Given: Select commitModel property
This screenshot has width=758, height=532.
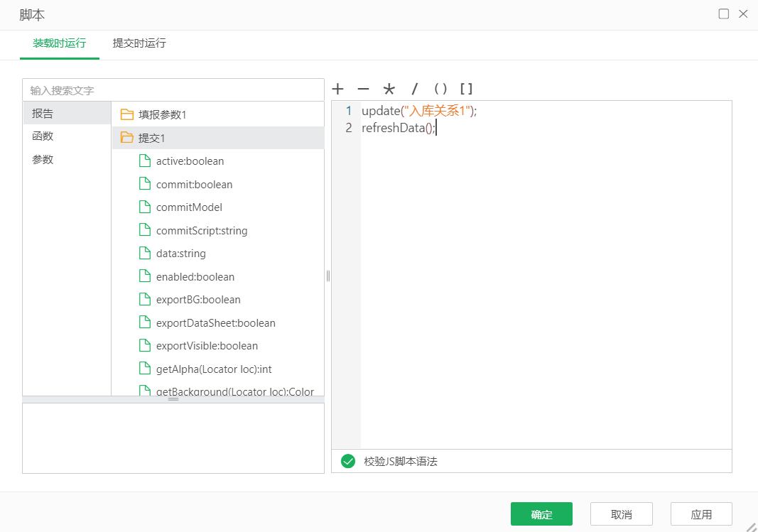Looking at the screenshot, I should (x=189, y=207).
